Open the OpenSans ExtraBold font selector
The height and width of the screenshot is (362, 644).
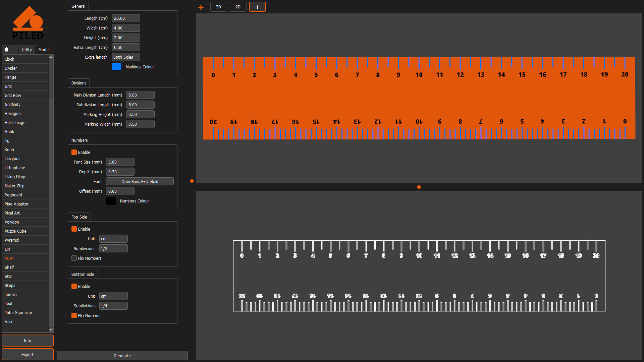(140, 181)
